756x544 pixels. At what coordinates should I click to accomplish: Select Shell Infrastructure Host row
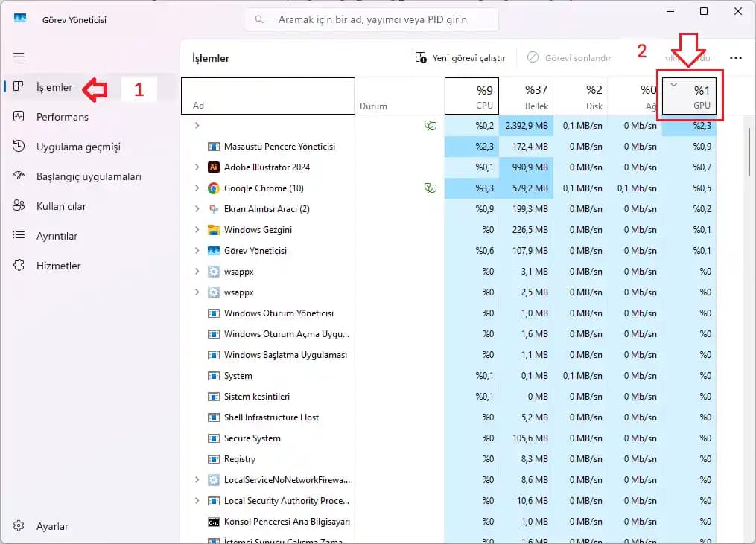point(448,417)
